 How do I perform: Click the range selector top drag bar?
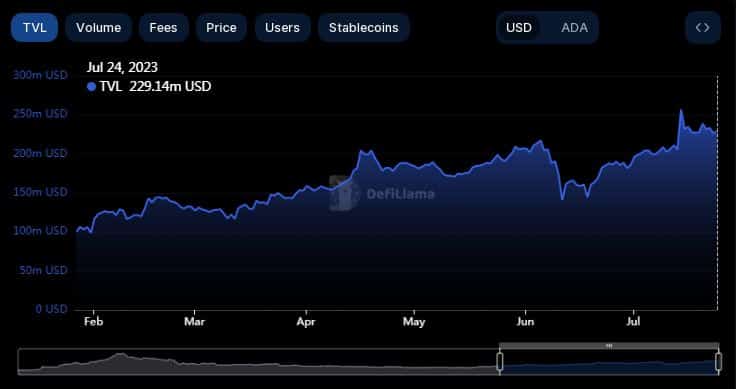tap(609, 346)
